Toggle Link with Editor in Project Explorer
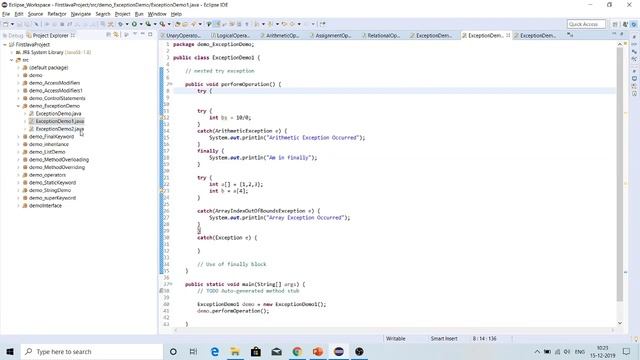 pos(116,35)
